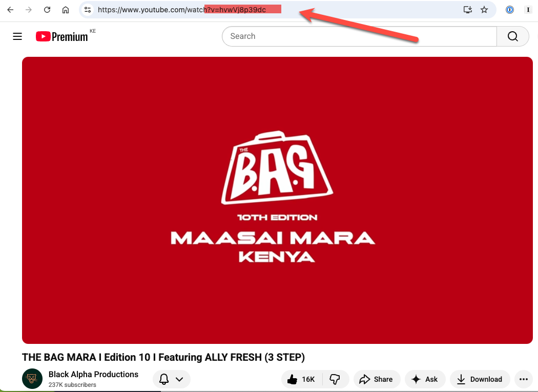
Task: Click the Ask sparkle icon
Action: [x=416, y=379]
